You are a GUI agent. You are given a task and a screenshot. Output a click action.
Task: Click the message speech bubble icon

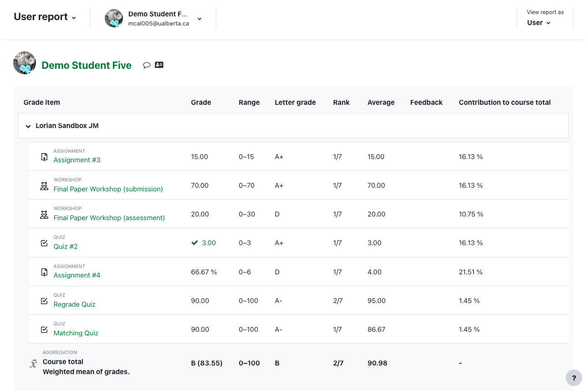pos(147,65)
